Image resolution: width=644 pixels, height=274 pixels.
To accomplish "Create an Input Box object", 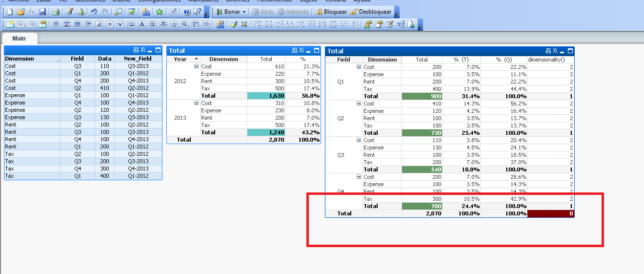I will [110, 24].
